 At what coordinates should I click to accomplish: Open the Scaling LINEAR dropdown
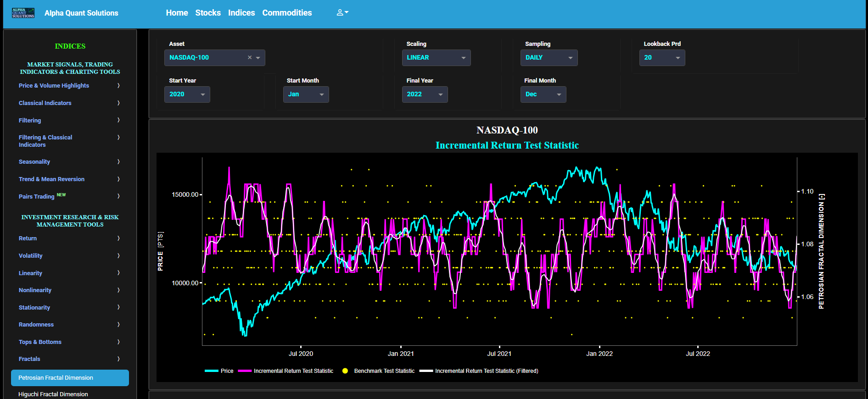436,58
